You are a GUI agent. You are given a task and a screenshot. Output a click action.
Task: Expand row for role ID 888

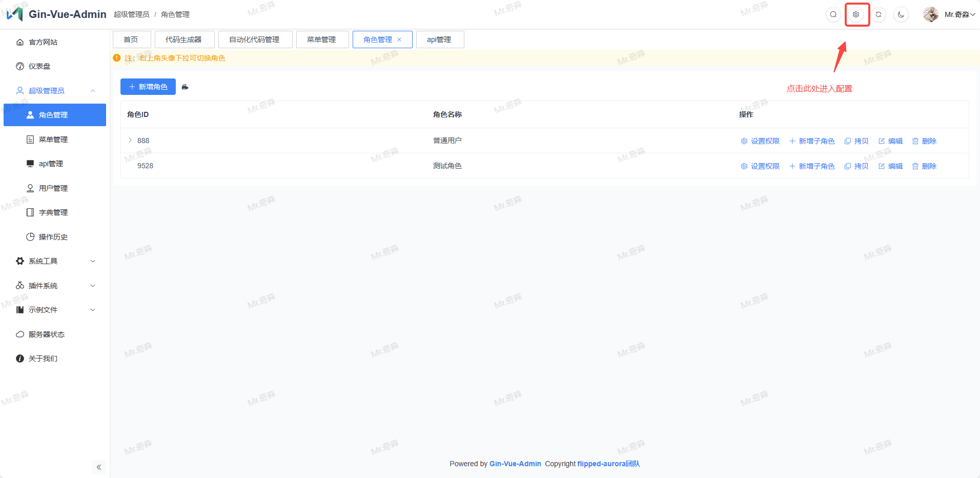[x=130, y=140]
